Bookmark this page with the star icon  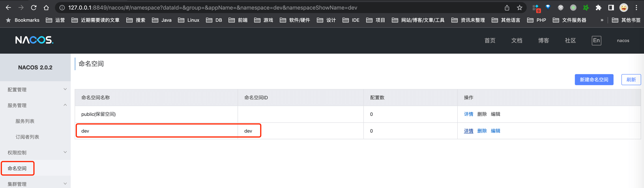point(520,7)
